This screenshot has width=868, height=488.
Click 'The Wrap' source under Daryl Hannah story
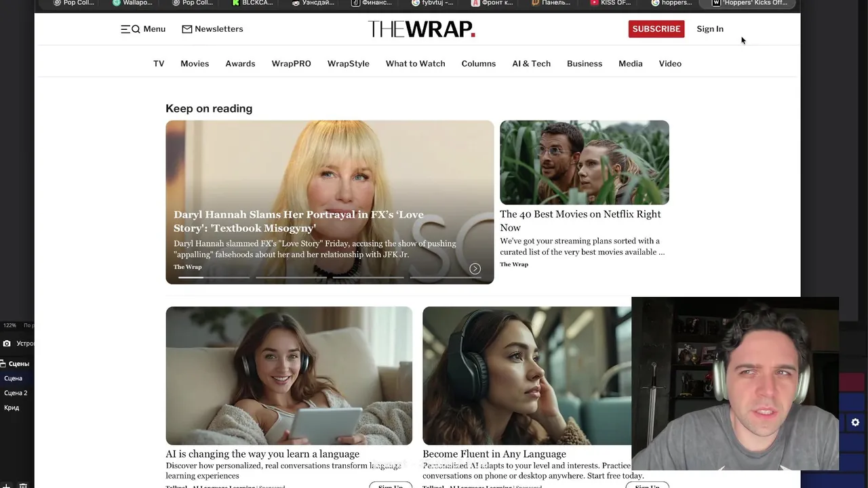coord(188,267)
